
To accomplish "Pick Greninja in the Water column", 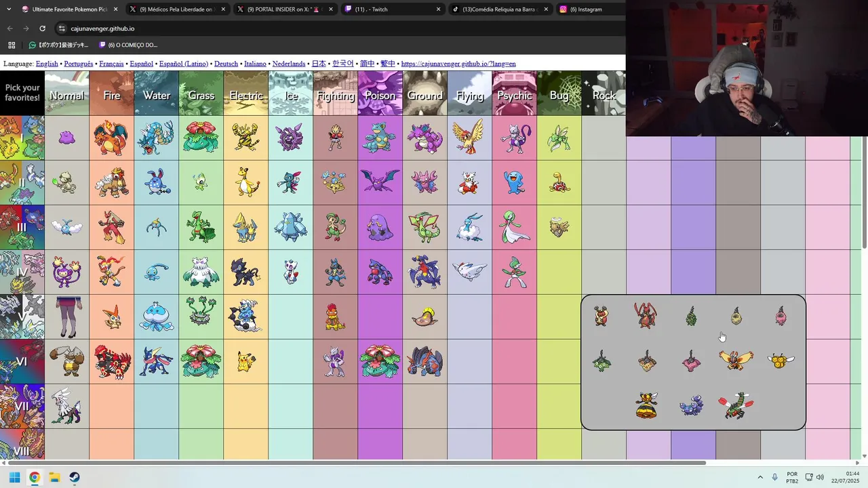I will [x=157, y=361].
